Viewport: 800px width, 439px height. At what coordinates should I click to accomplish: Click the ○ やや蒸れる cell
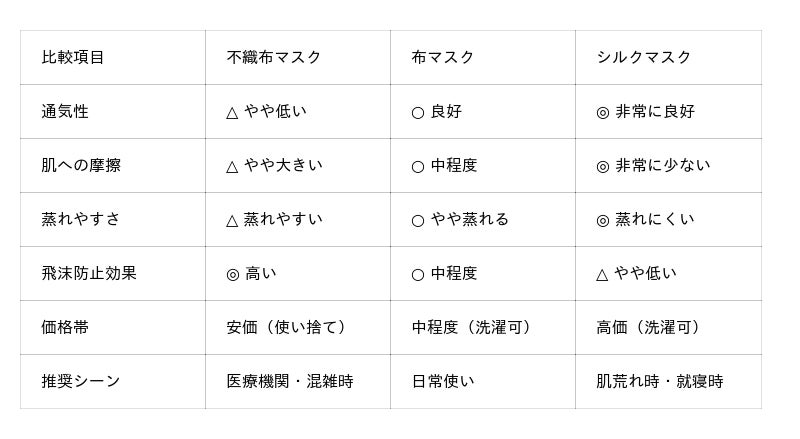(460, 219)
